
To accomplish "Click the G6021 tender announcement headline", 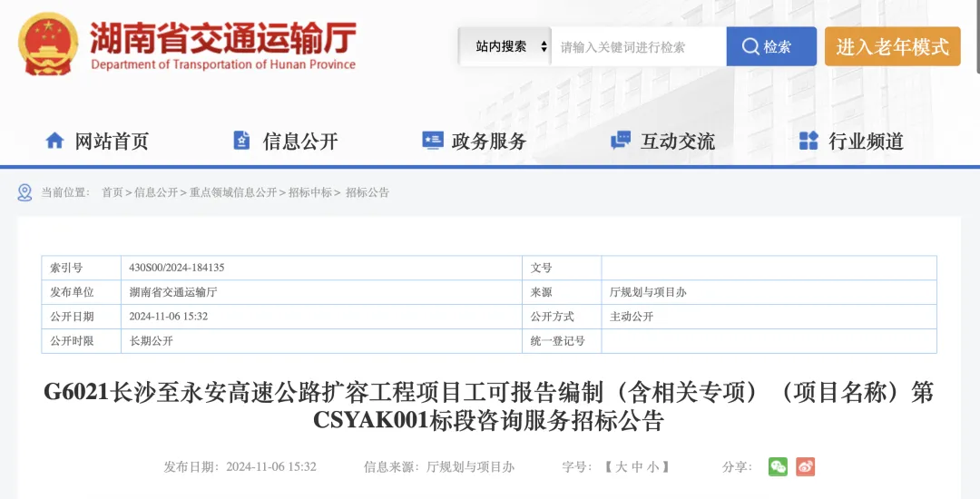I will tap(489, 406).
